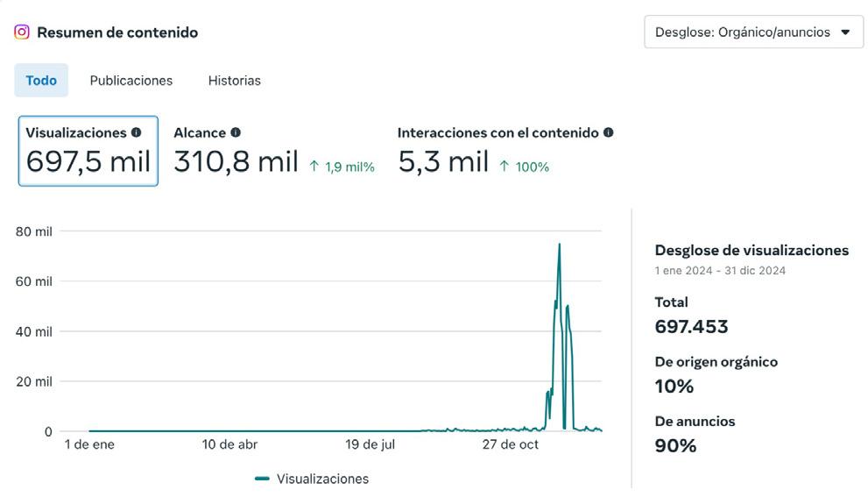The image size is (868, 497).
Task: Click info icon beside Interacciones con el contenido
Action: [x=609, y=133]
